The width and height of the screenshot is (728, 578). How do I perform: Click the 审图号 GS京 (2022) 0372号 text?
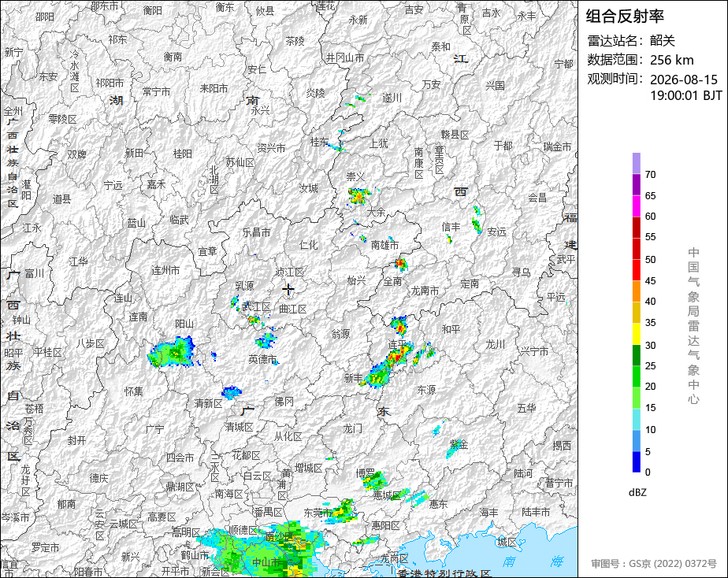pos(654,564)
